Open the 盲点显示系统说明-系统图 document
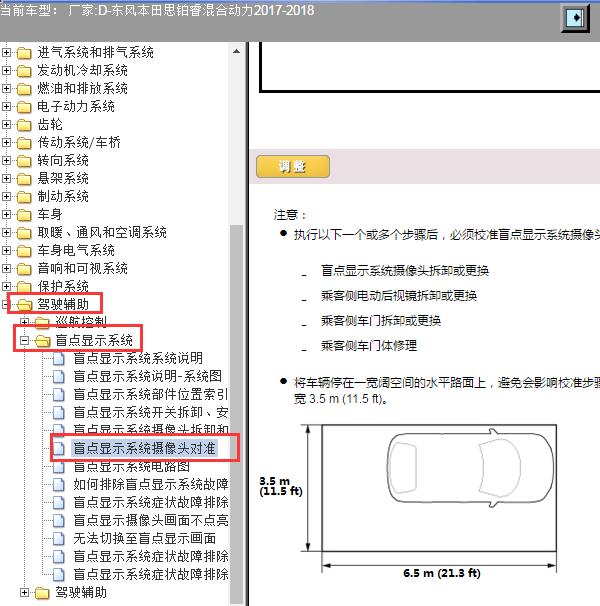 point(148,376)
